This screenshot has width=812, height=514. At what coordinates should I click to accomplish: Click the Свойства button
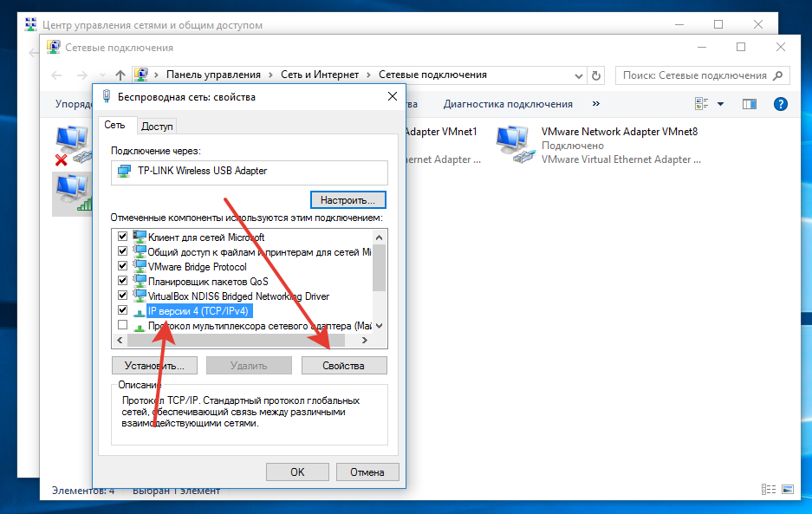click(344, 365)
